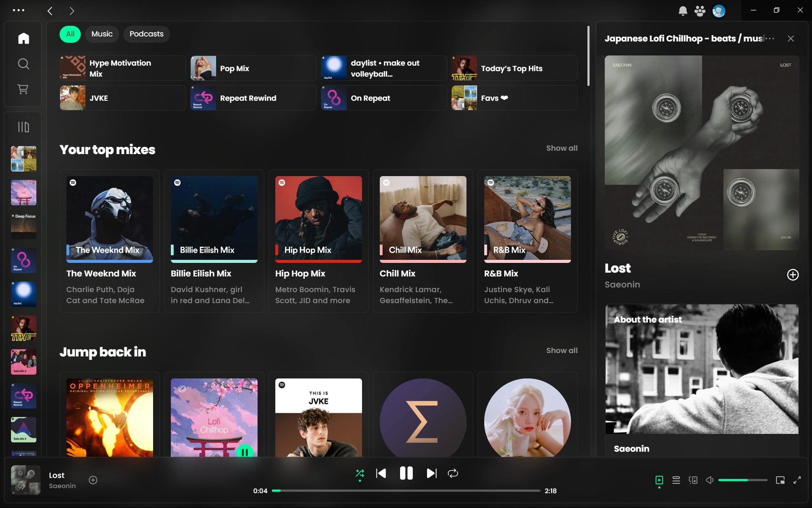This screenshot has height=508, width=812.
Task: Select the Podcasts filter tab
Action: tap(146, 34)
